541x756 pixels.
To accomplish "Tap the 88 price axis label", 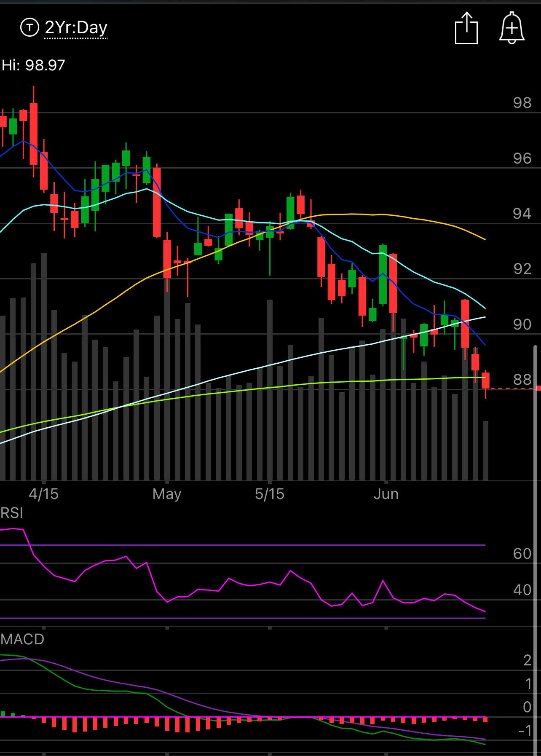I will [x=522, y=380].
